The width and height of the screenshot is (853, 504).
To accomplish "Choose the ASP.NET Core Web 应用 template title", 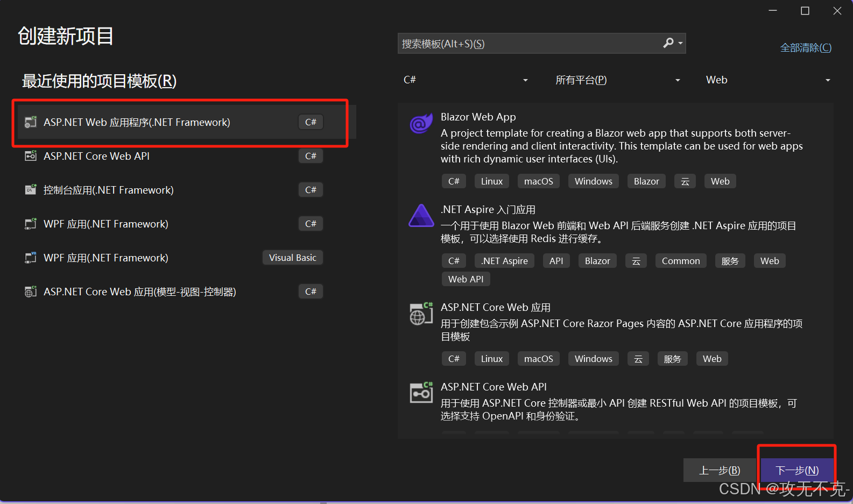I will 495,307.
